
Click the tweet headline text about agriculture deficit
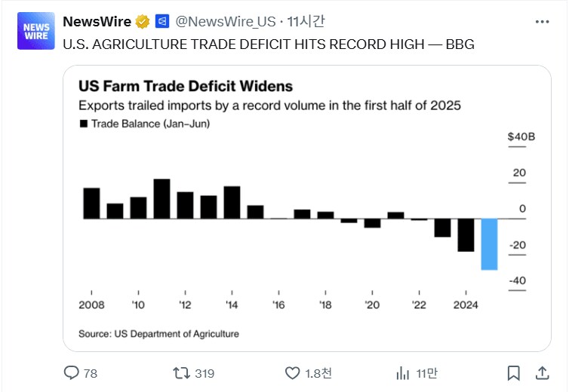(269, 44)
